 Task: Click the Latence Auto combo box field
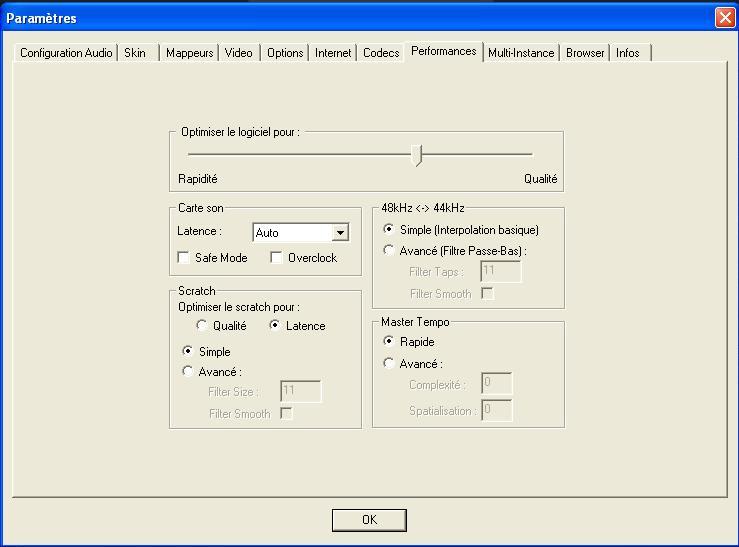[292, 233]
